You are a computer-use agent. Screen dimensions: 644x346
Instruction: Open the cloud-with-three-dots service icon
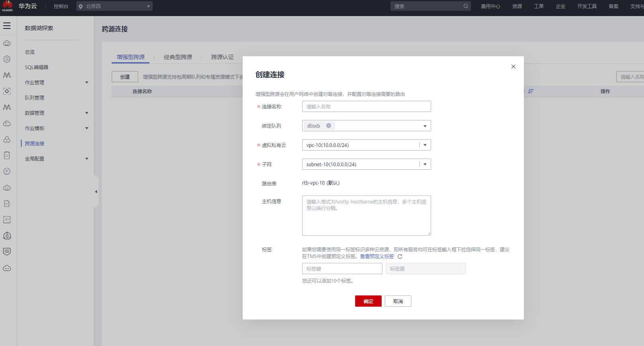(x=7, y=268)
